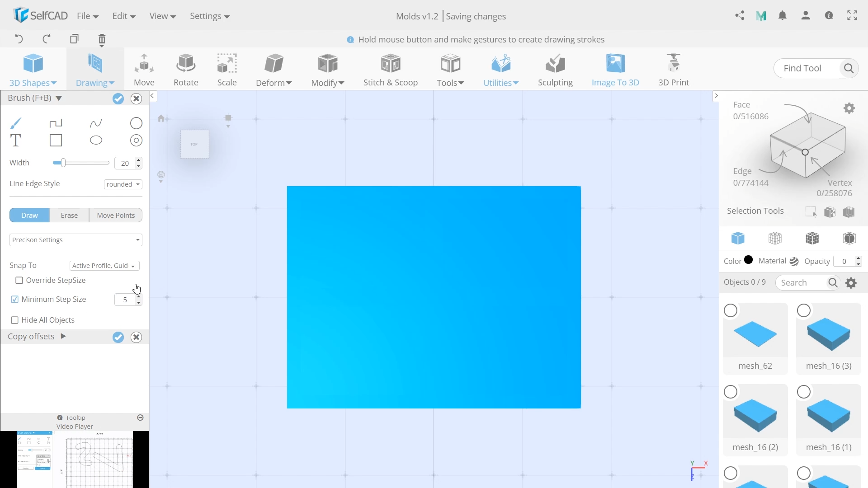Confirm Copy offsets with checkmark
This screenshot has height=488, width=868.
[118, 337]
